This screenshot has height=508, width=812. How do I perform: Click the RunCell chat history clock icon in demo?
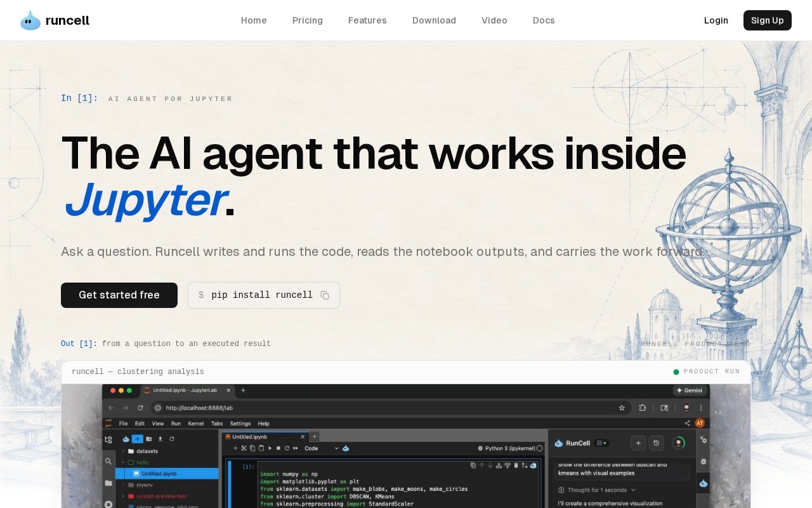pyautogui.click(x=656, y=443)
